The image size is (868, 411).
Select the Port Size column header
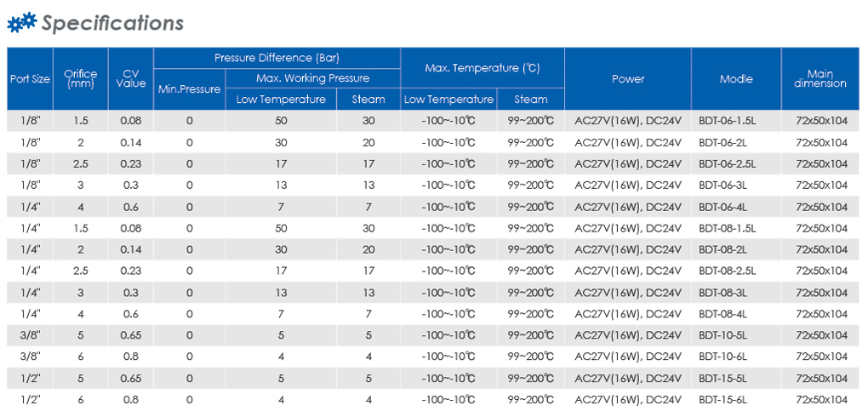pyautogui.click(x=30, y=78)
